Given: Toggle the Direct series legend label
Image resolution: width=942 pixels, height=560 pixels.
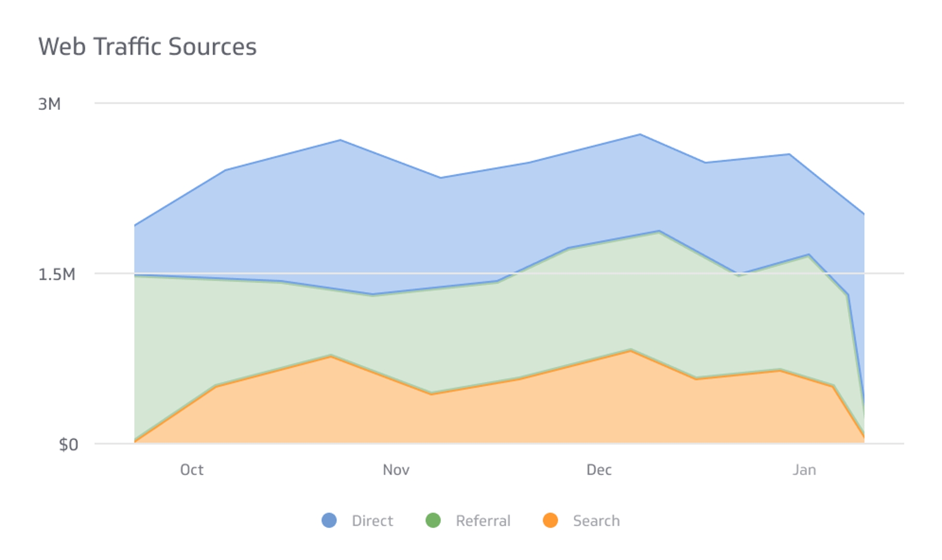Looking at the screenshot, I should point(372,521).
